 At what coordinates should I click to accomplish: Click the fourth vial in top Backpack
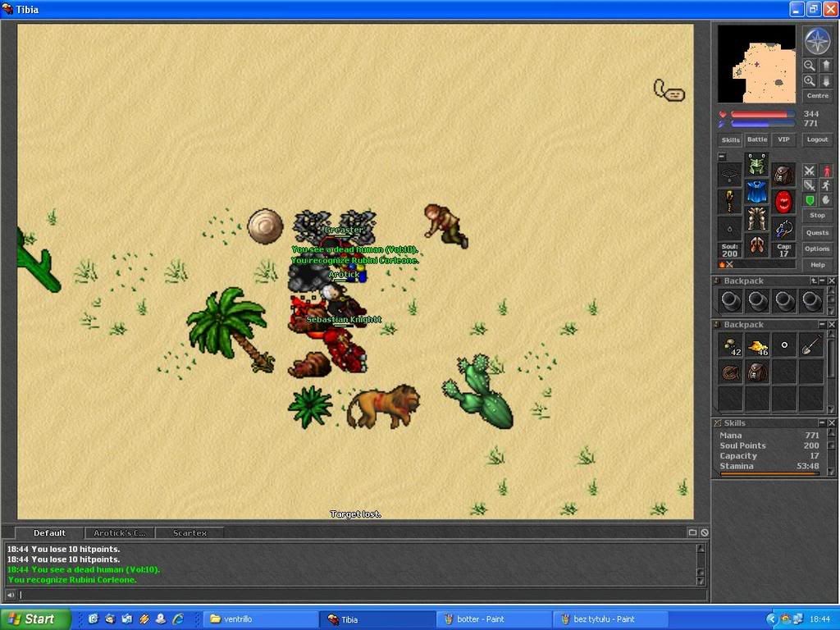pos(811,301)
